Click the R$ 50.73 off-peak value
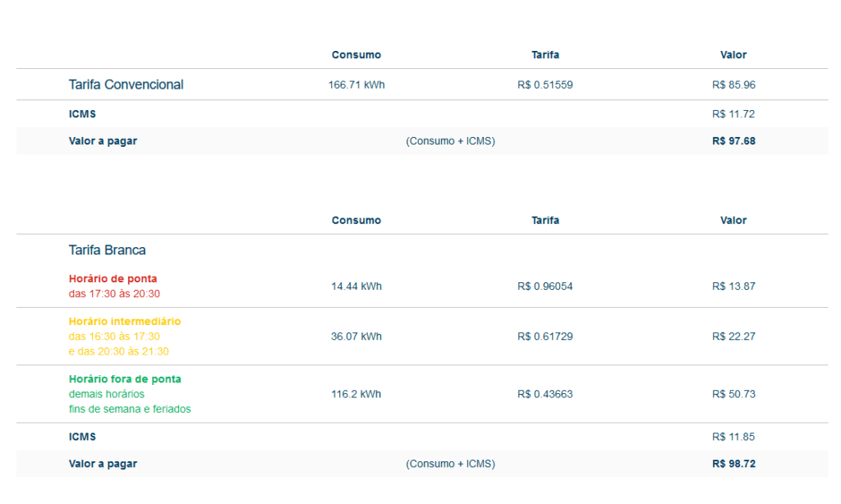The height and width of the screenshot is (504, 841). pyautogui.click(x=733, y=394)
